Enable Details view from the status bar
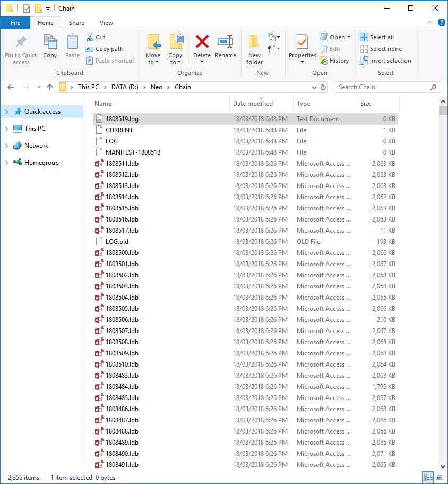 point(428,477)
